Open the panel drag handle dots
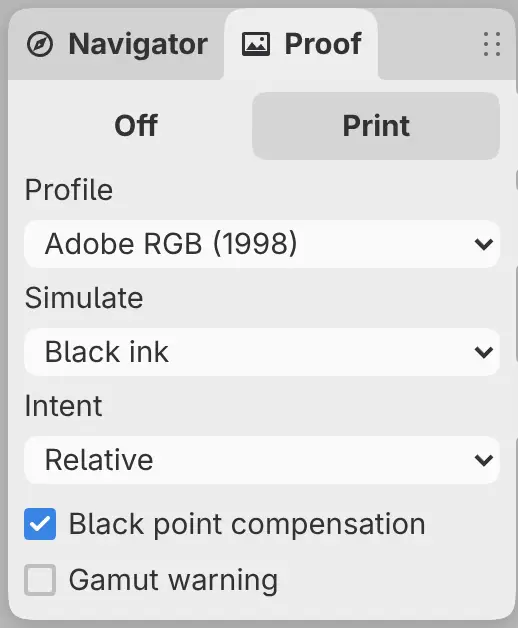Image resolution: width=518 pixels, height=628 pixels. 492,44
